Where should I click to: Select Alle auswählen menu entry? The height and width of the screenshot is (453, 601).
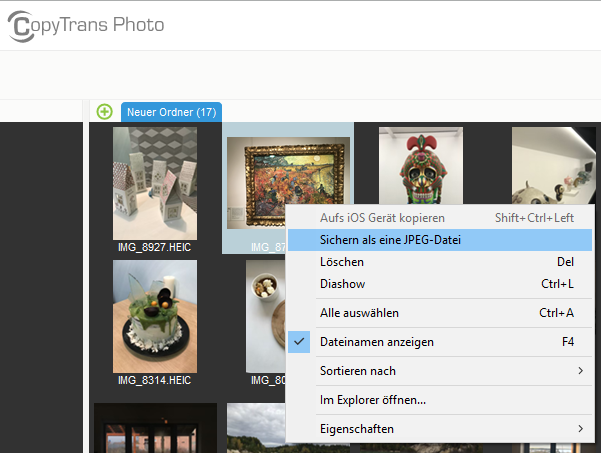click(x=440, y=313)
